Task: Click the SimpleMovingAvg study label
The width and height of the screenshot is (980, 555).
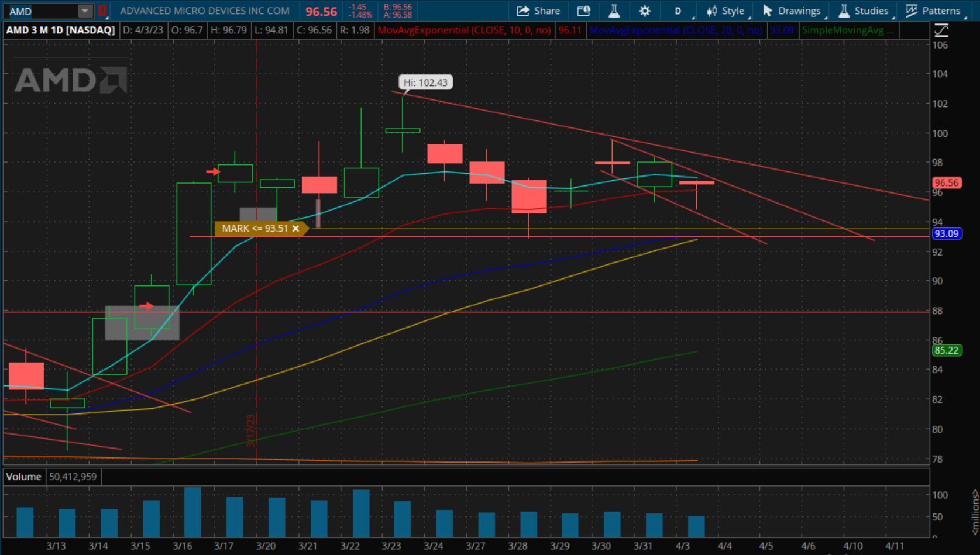Action: [847, 30]
